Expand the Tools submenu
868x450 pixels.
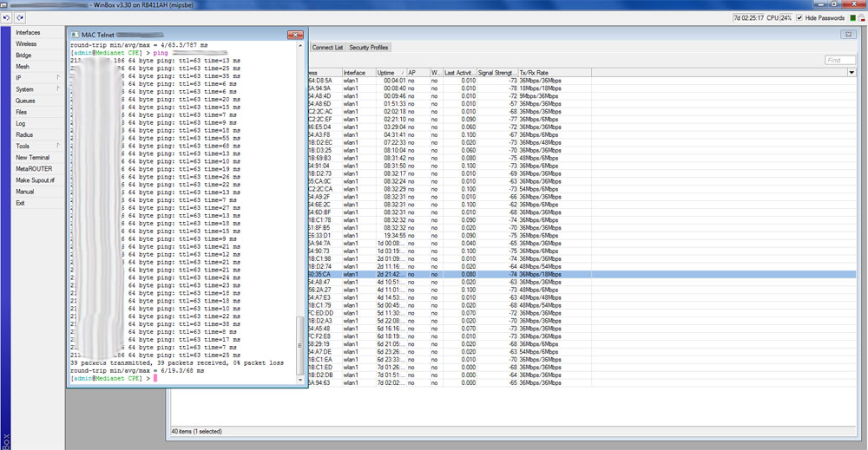[x=36, y=146]
